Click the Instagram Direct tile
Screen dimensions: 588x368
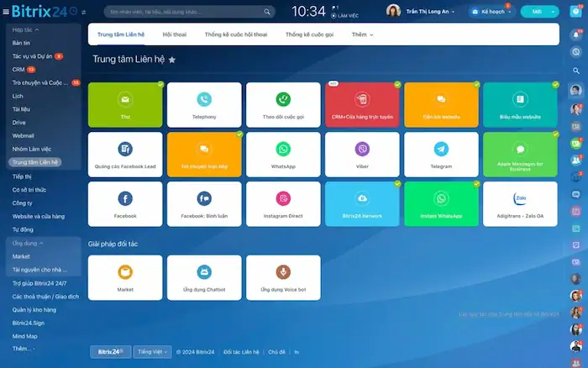tap(283, 202)
